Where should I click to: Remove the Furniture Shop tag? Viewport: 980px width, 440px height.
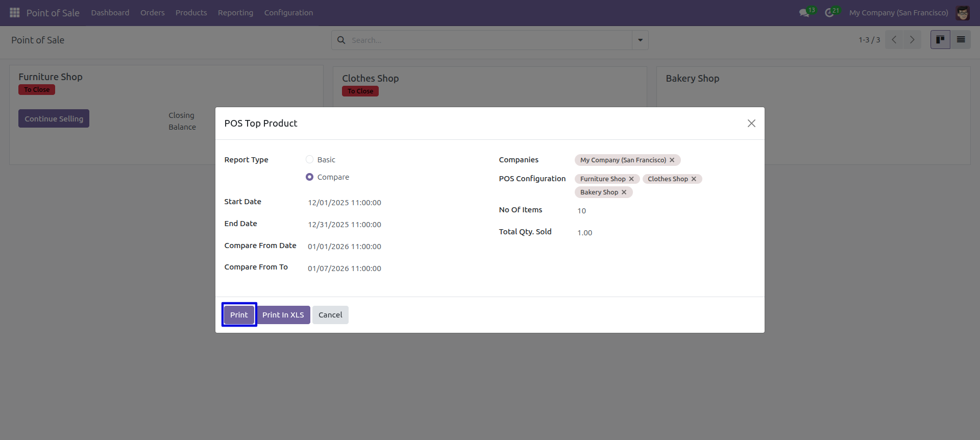point(631,179)
